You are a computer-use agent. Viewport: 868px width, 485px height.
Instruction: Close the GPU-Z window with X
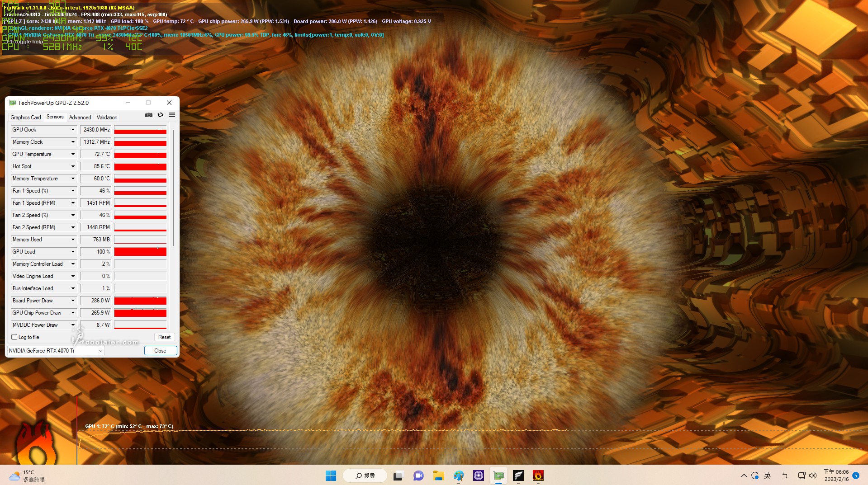coord(169,103)
